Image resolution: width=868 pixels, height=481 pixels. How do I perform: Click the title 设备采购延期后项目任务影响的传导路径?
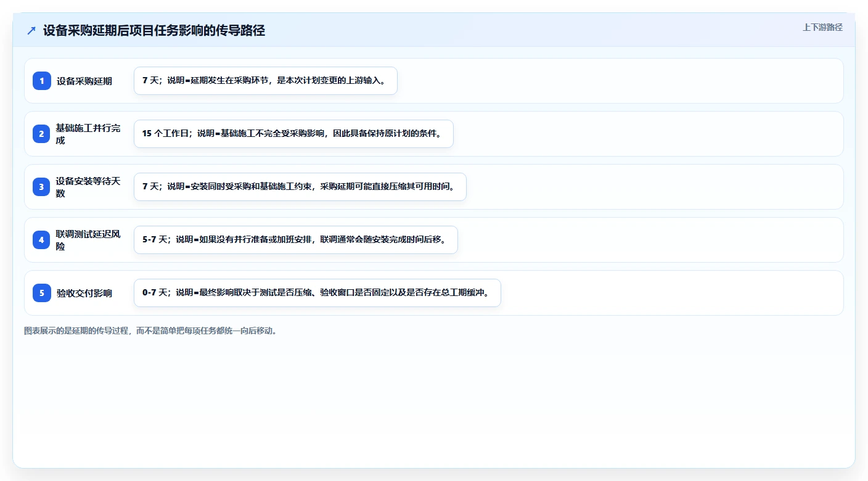click(154, 30)
